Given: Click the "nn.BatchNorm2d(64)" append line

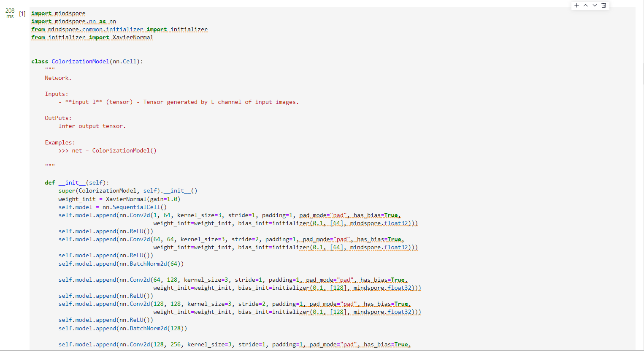Looking at the screenshot, I should pyautogui.click(x=121, y=264).
